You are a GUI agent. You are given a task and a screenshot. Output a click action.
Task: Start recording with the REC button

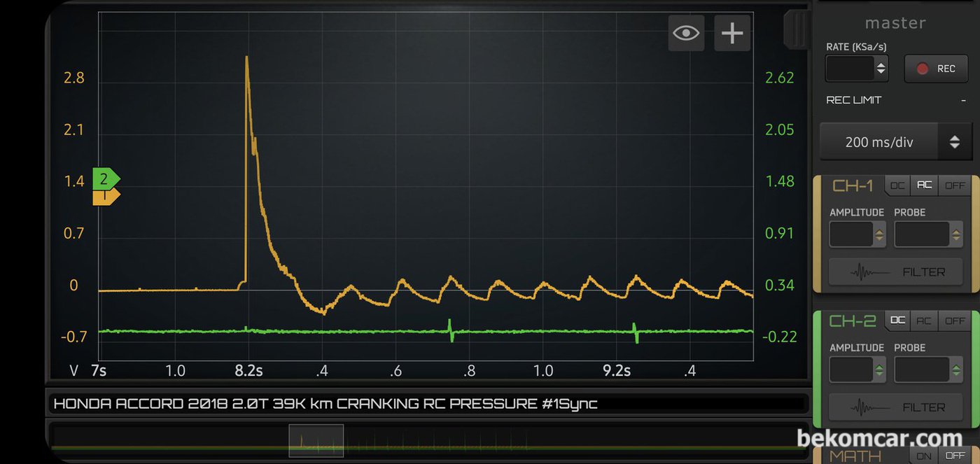[x=937, y=69]
